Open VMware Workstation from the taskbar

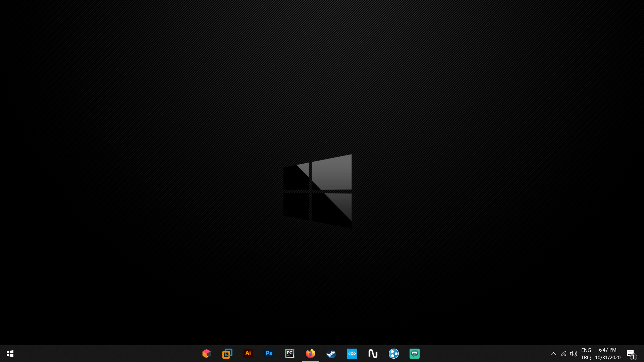[227, 354]
